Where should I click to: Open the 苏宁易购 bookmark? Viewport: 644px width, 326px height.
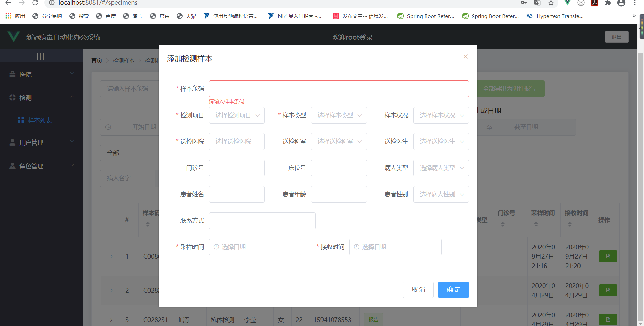click(47, 16)
